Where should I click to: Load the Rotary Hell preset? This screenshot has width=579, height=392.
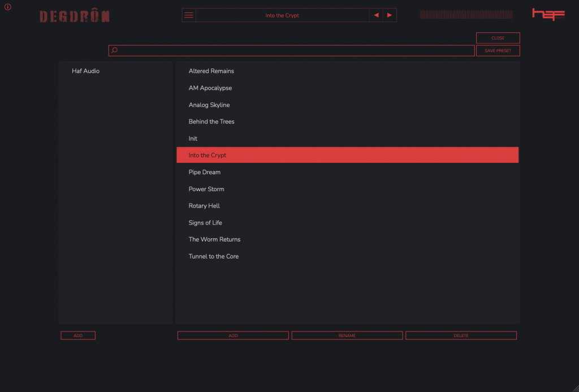pos(204,206)
